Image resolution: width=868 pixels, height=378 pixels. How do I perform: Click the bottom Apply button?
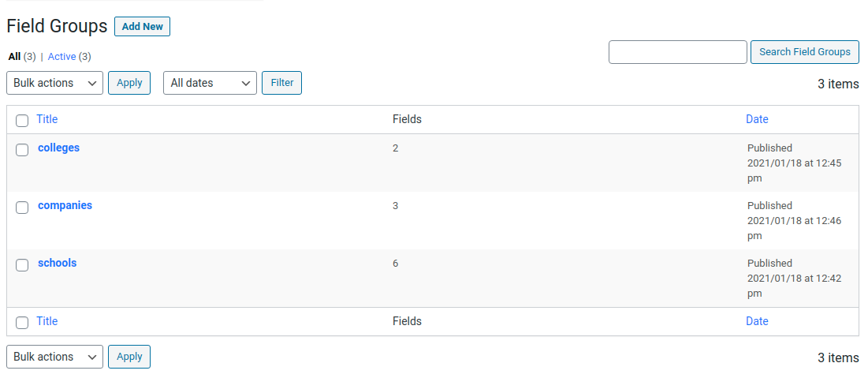(x=129, y=357)
